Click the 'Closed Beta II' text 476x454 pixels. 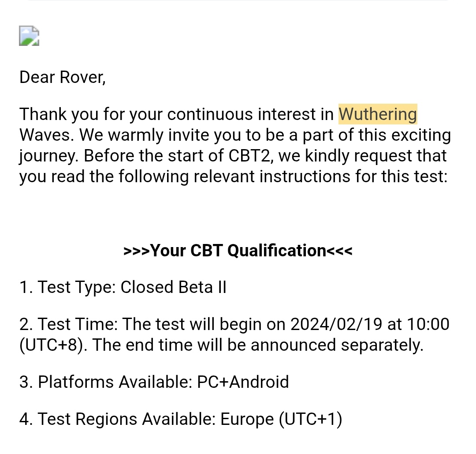pyautogui.click(x=173, y=287)
